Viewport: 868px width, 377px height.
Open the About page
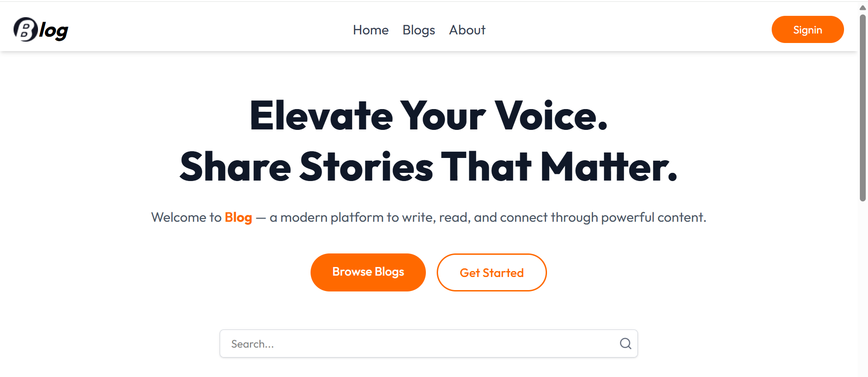click(467, 30)
